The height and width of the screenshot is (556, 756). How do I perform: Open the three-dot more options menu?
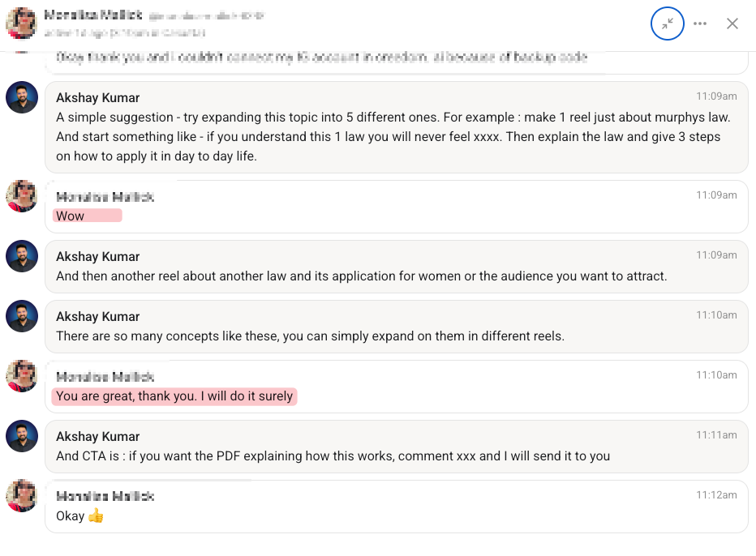pyautogui.click(x=700, y=24)
